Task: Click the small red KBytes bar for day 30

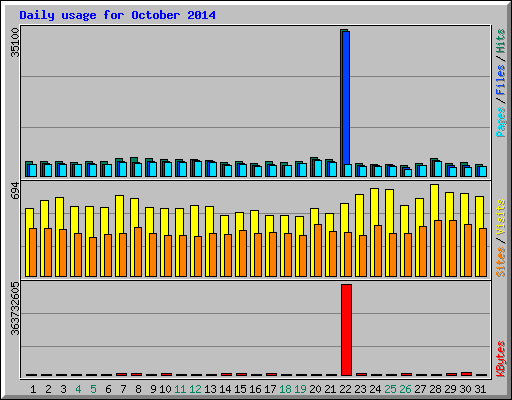Action: tap(466, 374)
